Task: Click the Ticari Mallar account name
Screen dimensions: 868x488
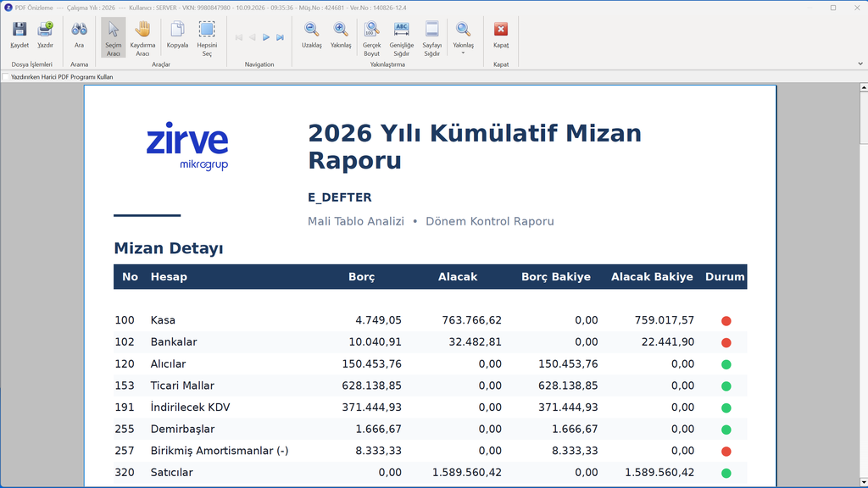Action: point(182,385)
